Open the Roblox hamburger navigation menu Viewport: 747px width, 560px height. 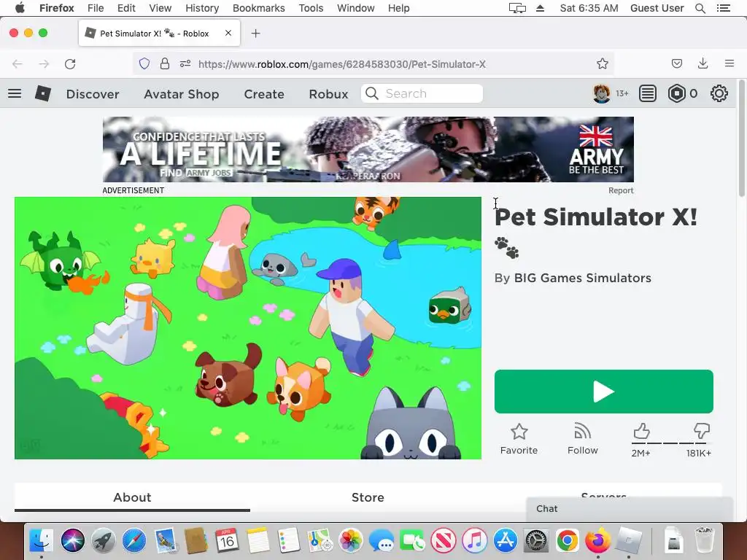[15, 93]
